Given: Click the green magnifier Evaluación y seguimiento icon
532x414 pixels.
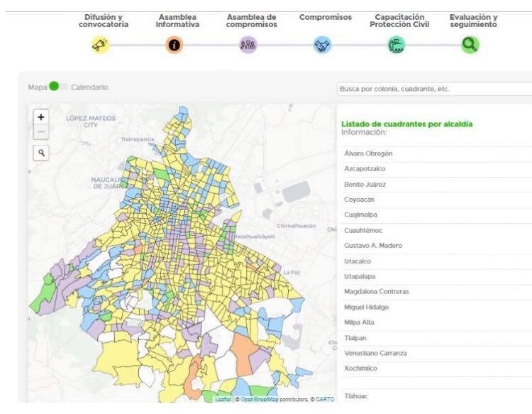Looking at the screenshot, I should tap(470, 45).
